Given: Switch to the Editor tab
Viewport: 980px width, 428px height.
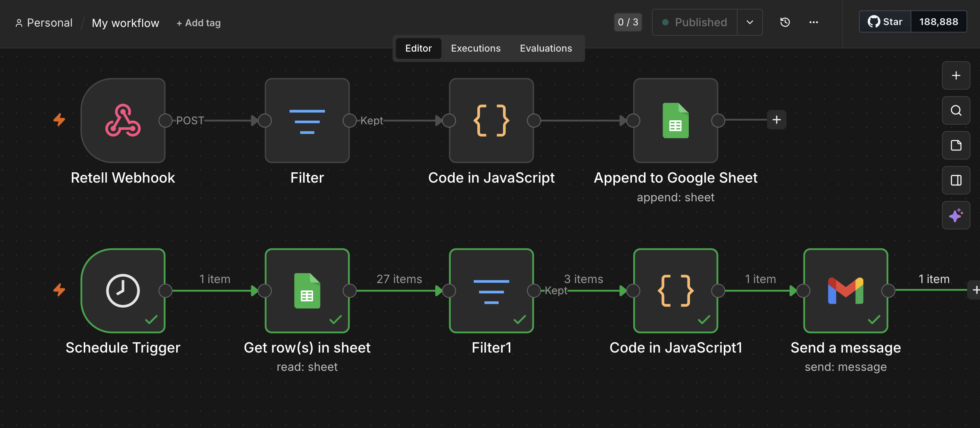Looking at the screenshot, I should [x=418, y=48].
